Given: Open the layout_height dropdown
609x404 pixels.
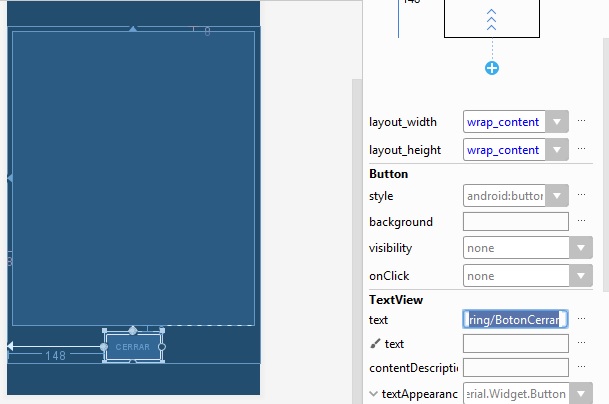Looking at the screenshot, I should 558,150.
